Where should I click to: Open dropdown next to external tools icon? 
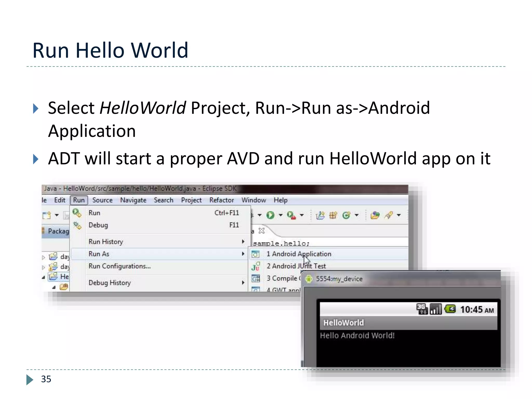pyautogui.click(x=302, y=215)
